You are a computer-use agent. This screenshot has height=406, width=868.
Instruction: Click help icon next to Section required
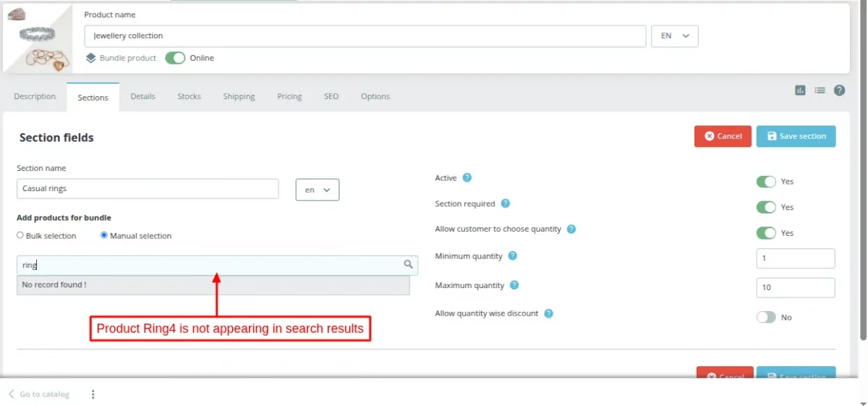click(x=506, y=204)
